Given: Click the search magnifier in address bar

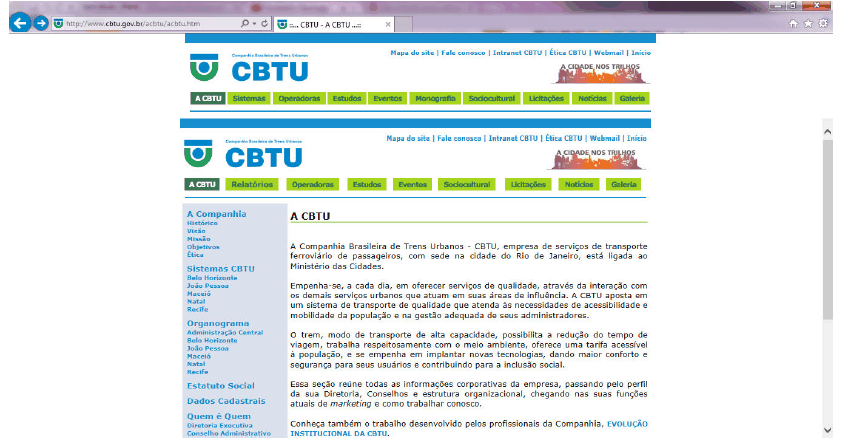Looking at the screenshot, I should point(245,23).
